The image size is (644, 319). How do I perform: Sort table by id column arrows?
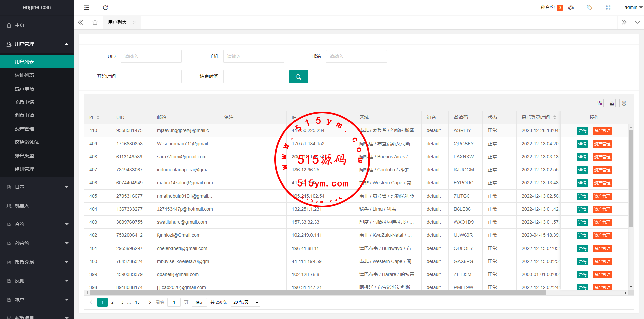pyautogui.click(x=98, y=117)
